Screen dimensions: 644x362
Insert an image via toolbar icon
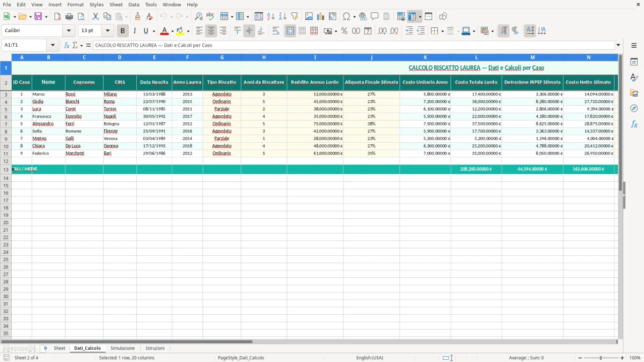pyautogui.click(x=309, y=17)
